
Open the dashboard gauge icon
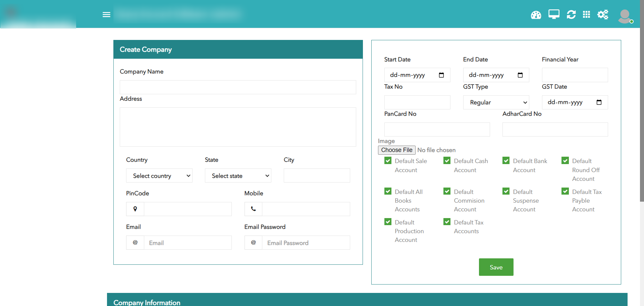point(536,15)
